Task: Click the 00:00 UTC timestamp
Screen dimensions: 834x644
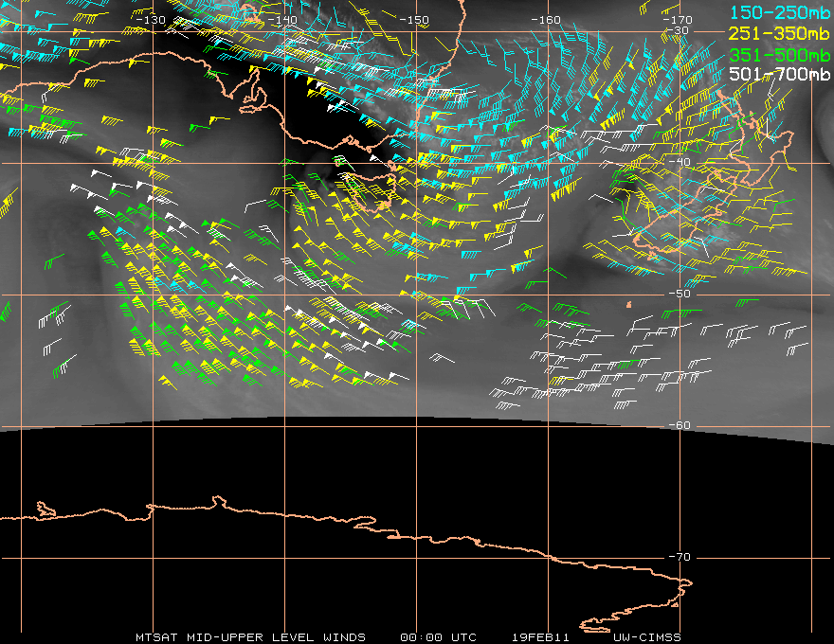Action: point(438,637)
